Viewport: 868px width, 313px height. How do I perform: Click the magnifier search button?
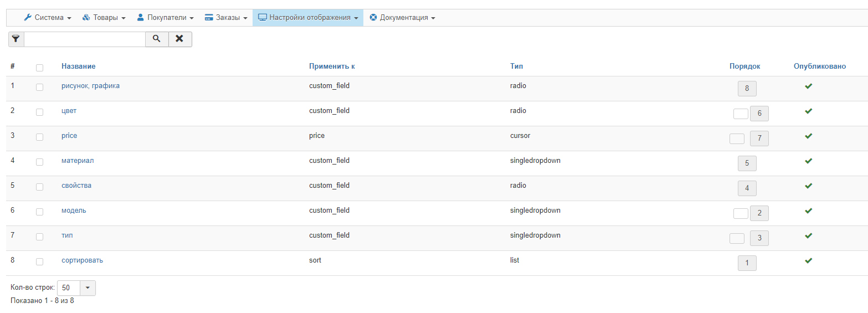pyautogui.click(x=157, y=39)
